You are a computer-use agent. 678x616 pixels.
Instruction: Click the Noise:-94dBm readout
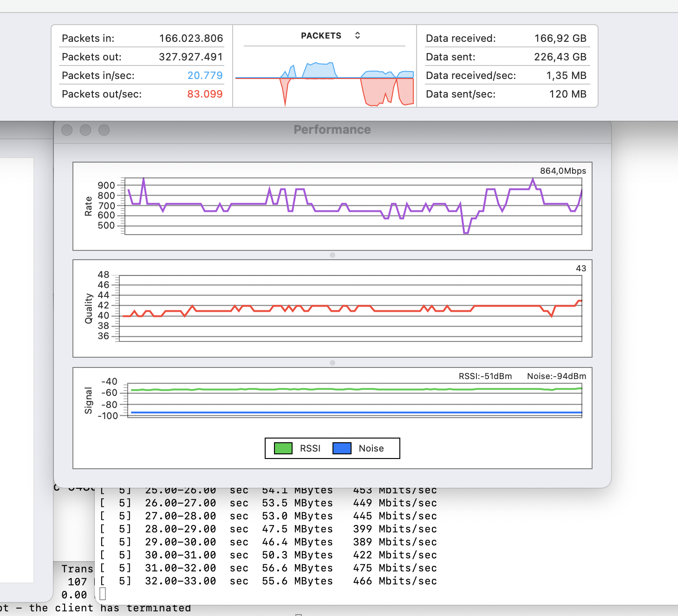click(556, 376)
